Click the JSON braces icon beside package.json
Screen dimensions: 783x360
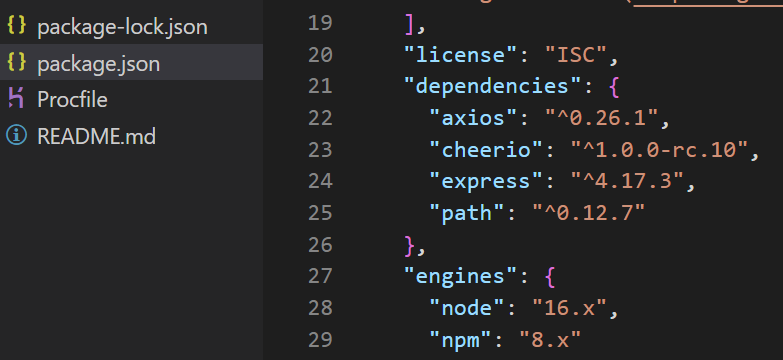(x=16, y=62)
